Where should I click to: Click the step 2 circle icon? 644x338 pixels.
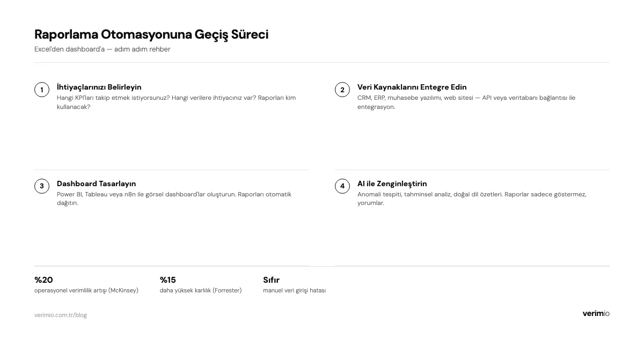click(342, 90)
